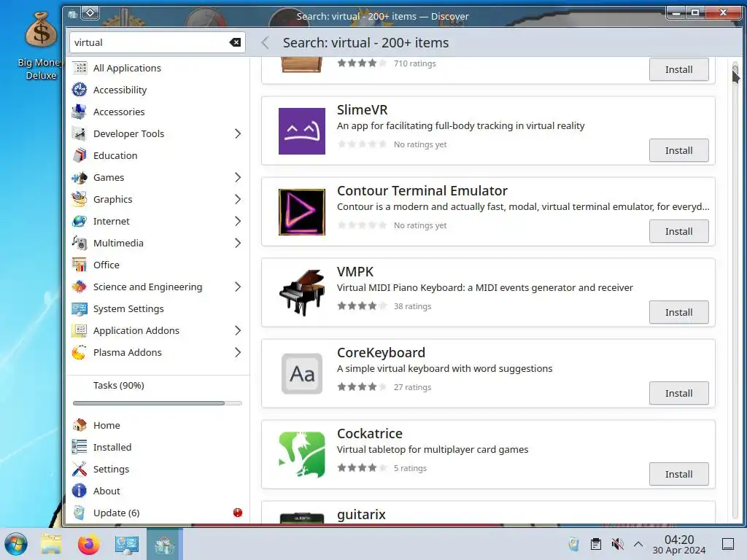Install Contour Terminal Emulator
The width and height of the screenshot is (747, 560).
pos(678,231)
